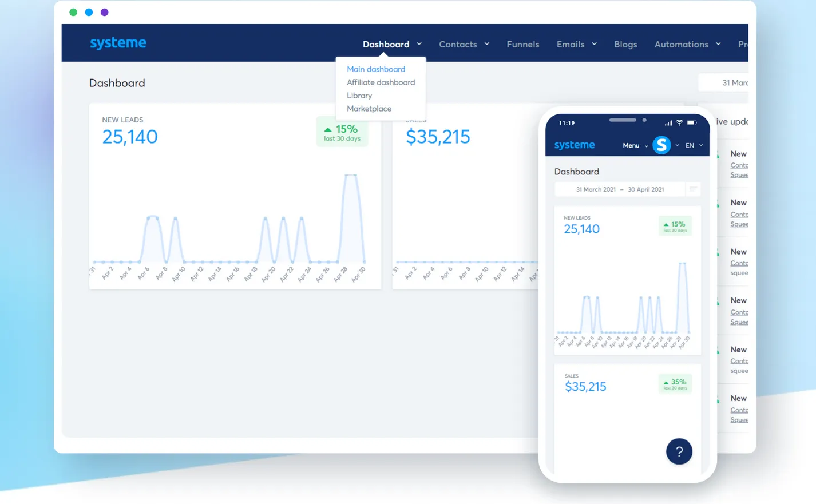Expand the Contacts dropdown in navbar
This screenshot has height=504, width=816.
(464, 44)
